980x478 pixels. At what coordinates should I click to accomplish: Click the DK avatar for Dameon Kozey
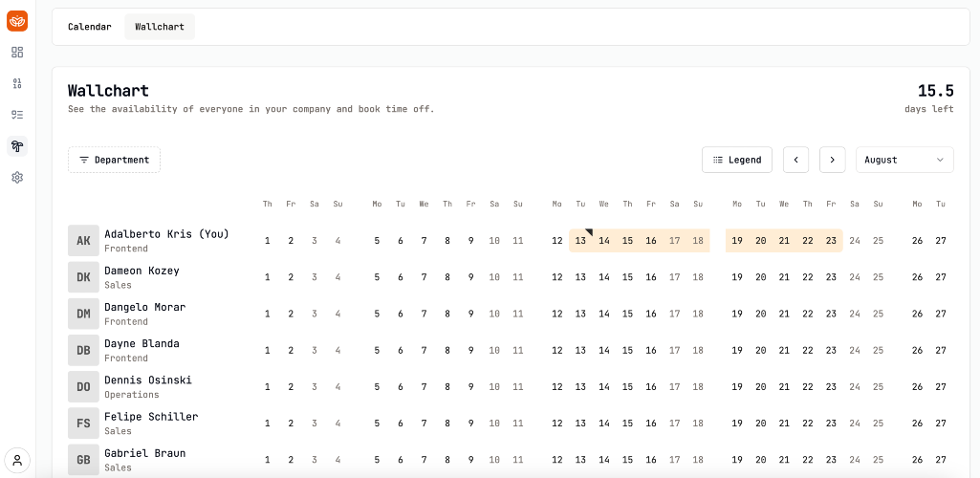[84, 277]
